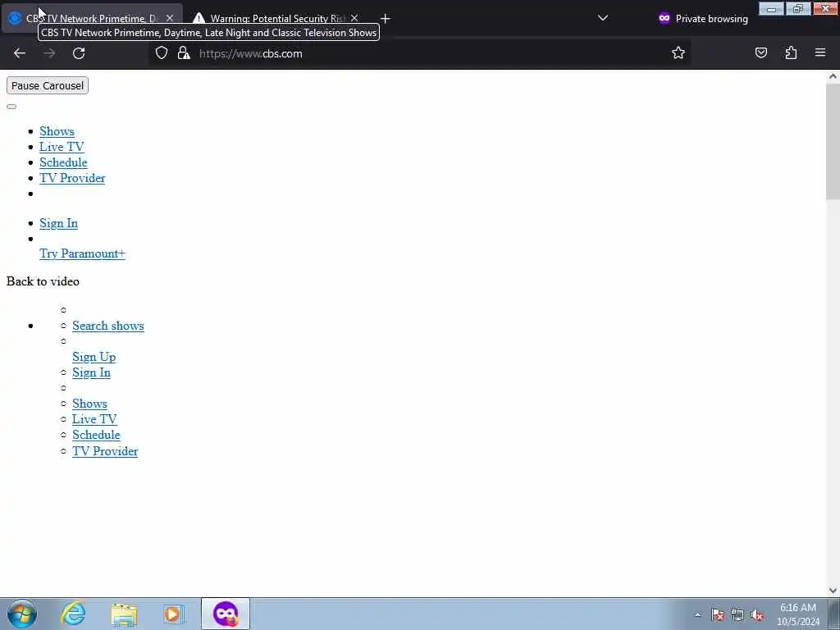Open the Live TV link in the nested list

(x=94, y=419)
